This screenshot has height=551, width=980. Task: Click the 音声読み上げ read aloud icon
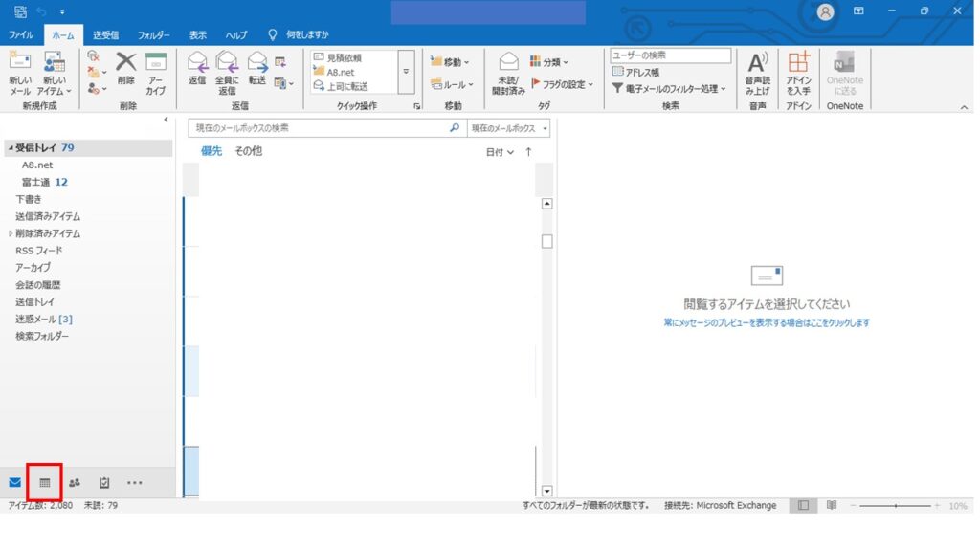tap(757, 73)
